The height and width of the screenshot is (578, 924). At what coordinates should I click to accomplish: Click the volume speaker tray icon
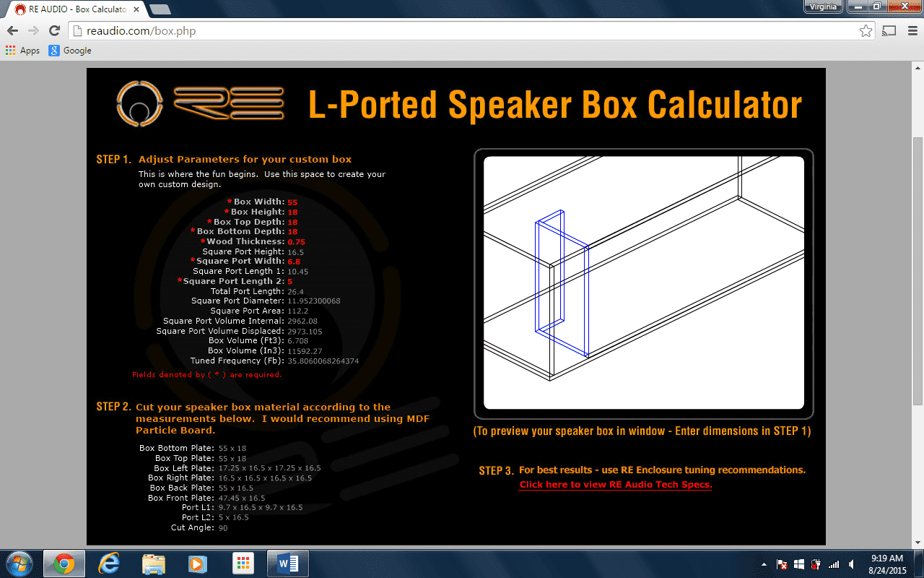coord(852,564)
